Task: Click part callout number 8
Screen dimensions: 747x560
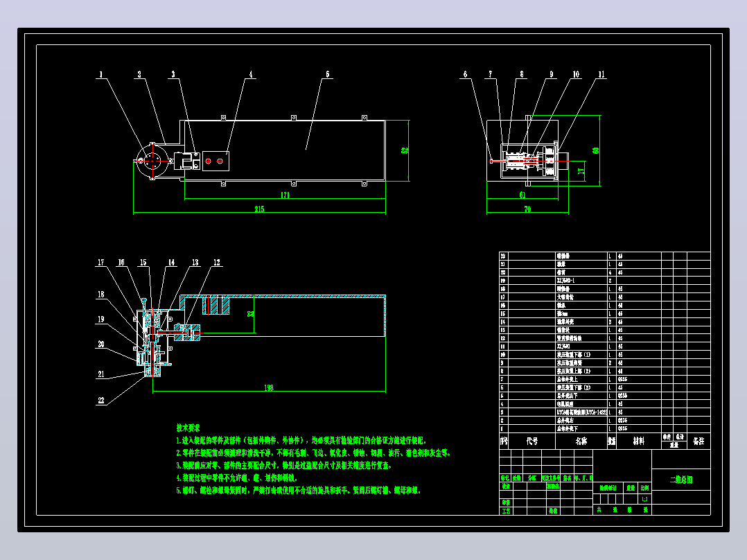Action: click(x=522, y=74)
